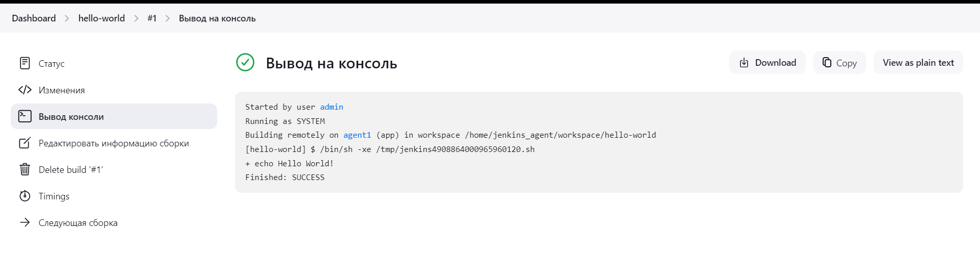980x254 pixels.
Task: Click the Следующая сборка arrow icon
Action: pyautogui.click(x=25, y=222)
